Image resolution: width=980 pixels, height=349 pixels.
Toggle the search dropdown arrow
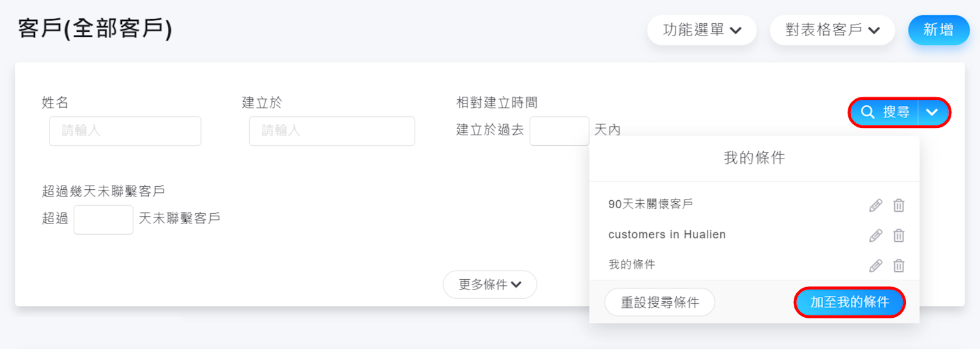tap(932, 112)
